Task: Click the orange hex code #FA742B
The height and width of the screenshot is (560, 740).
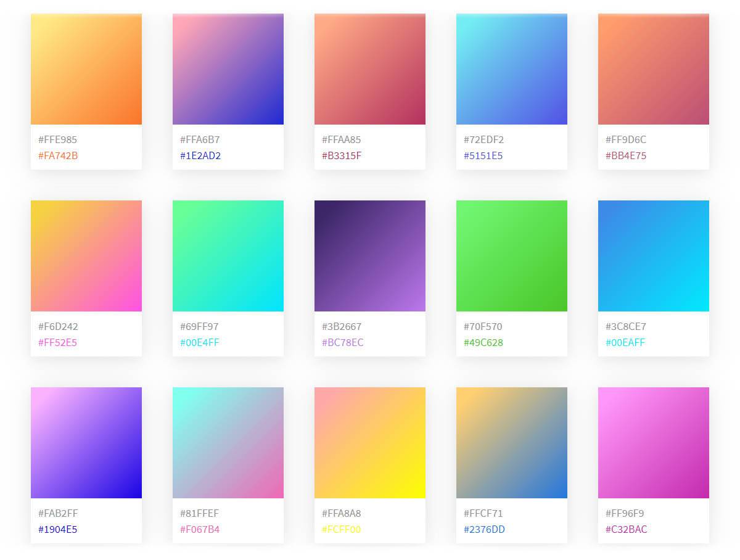Action: (x=58, y=156)
